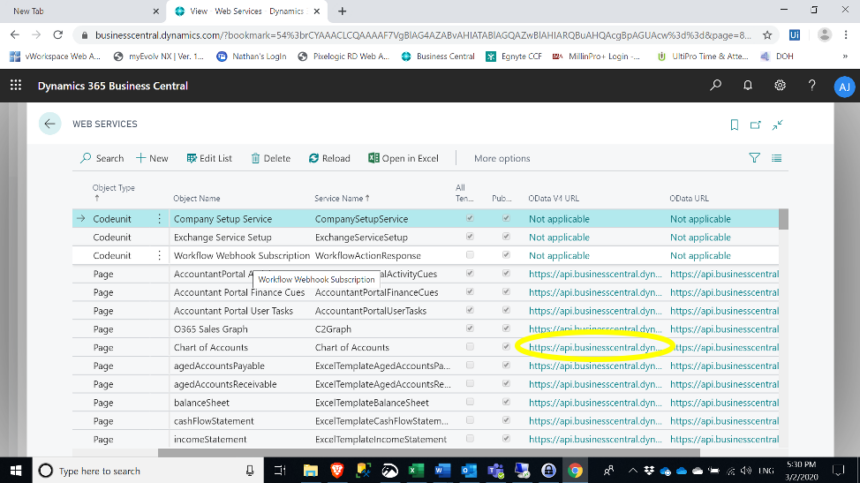
Task: Toggle All Tenants checkbox for Chart of Accounts
Action: point(469,347)
